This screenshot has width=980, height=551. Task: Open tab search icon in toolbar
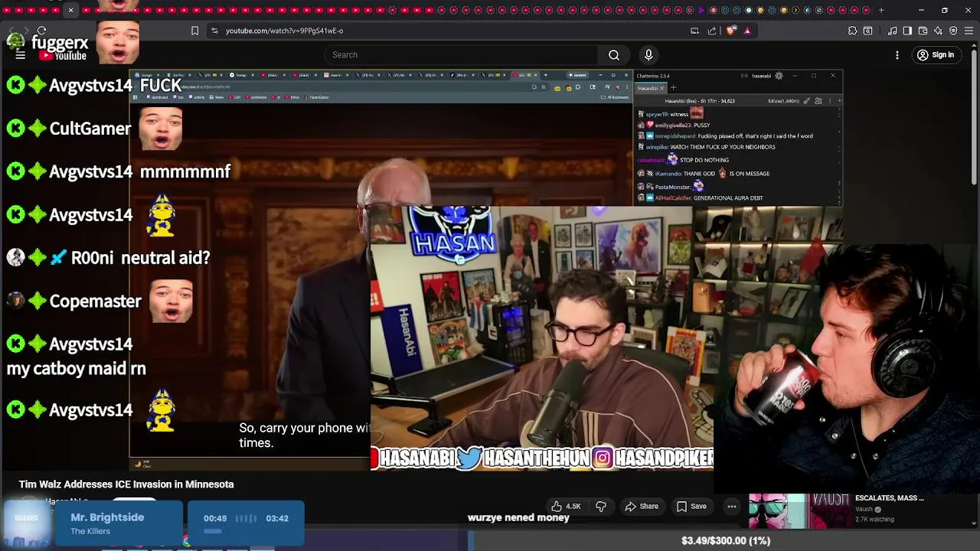tap(867, 31)
